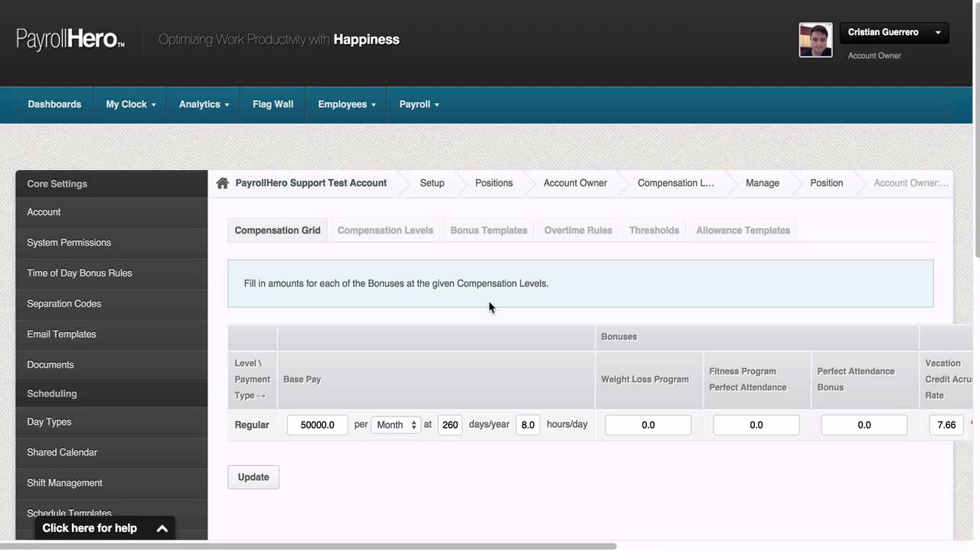The image size is (980, 551).
Task: Click the Positions breadcrumb
Action: tap(494, 183)
